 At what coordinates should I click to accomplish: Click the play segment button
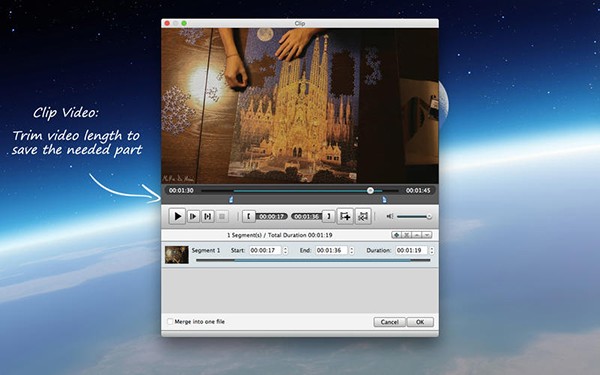pos(194,217)
